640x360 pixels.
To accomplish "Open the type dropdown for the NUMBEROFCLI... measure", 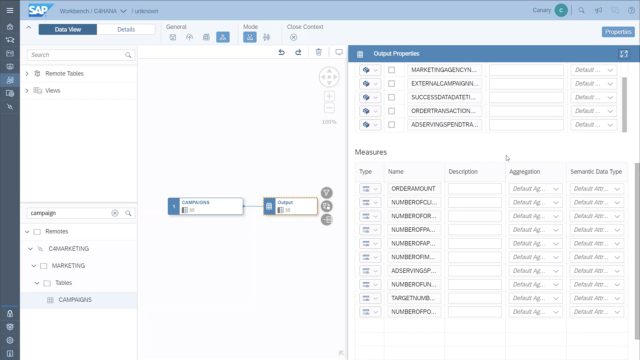I will [x=370, y=202].
